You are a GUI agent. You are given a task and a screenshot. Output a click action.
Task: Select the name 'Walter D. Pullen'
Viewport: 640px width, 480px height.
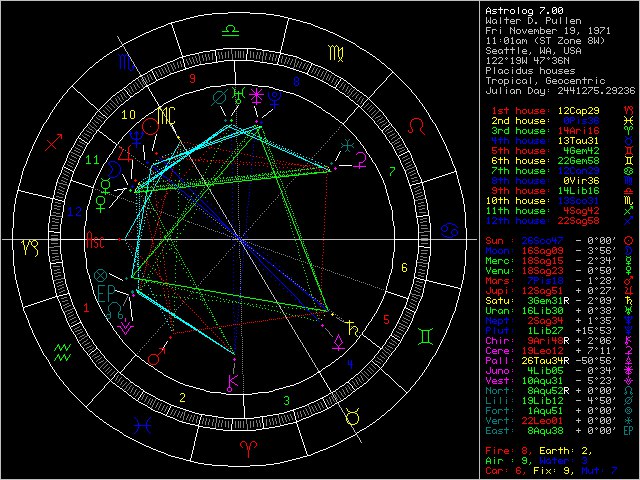(x=533, y=21)
